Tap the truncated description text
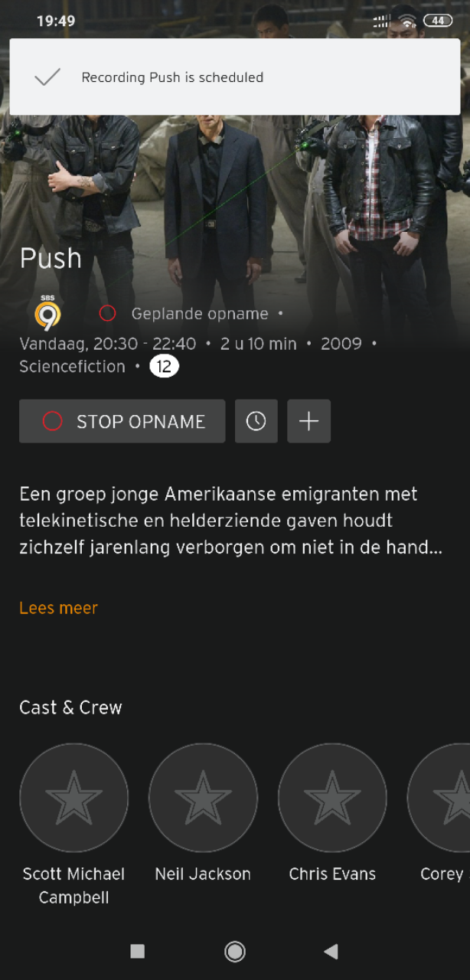The height and width of the screenshot is (980, 470). click(231, 521)
